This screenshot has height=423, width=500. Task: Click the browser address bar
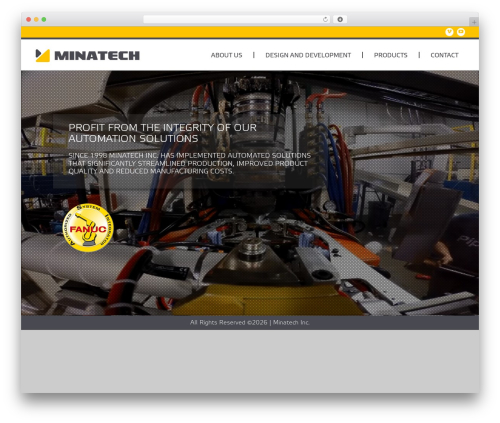click(x=237, y=19)
